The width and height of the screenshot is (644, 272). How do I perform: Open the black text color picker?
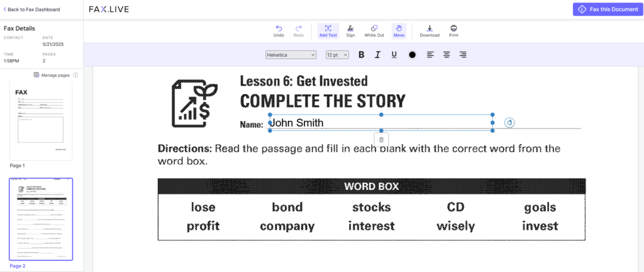[x=413, y=55]
